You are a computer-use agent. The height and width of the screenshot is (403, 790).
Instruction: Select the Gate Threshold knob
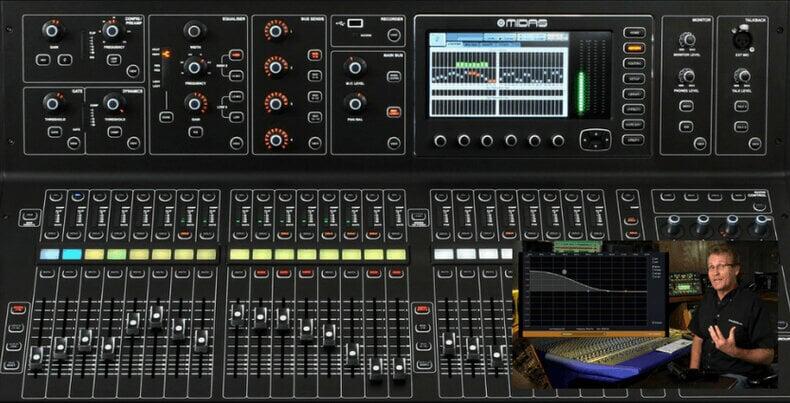(x=51, y=102)
